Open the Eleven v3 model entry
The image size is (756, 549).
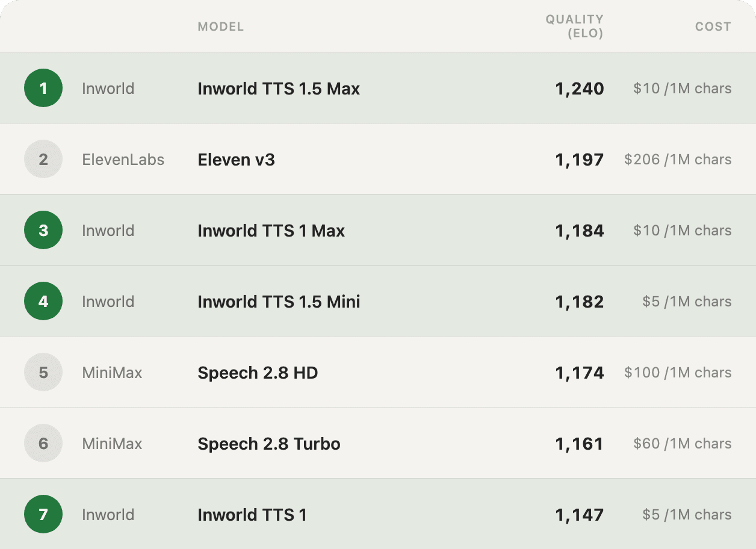(x=236, y=160)
